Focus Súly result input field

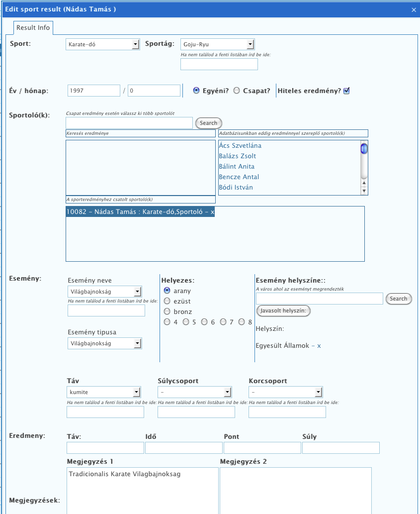click(x=341, y=448)
